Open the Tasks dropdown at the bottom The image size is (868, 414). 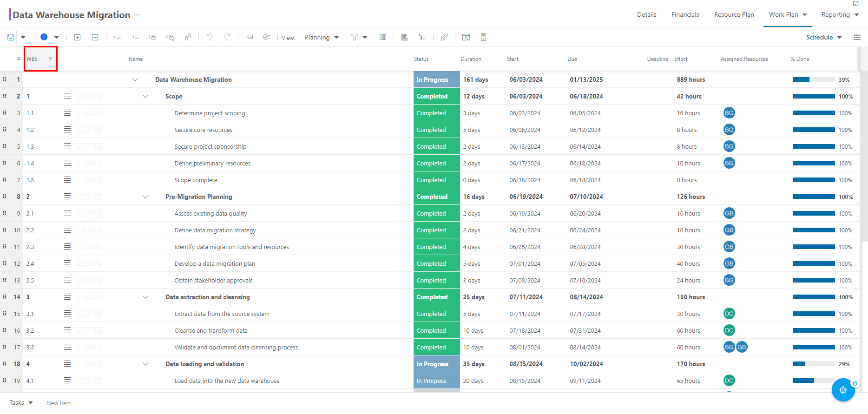click(x=21, y=403)
